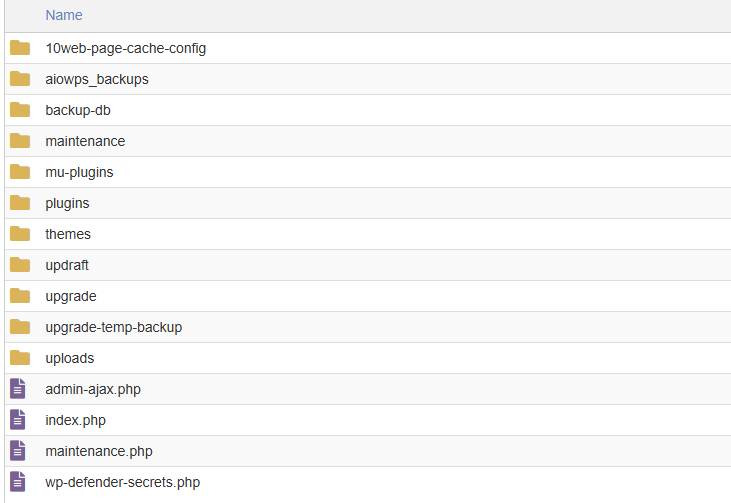Click the index.php file icon
This screenshot has height=503, width=731.
(18, 420)
